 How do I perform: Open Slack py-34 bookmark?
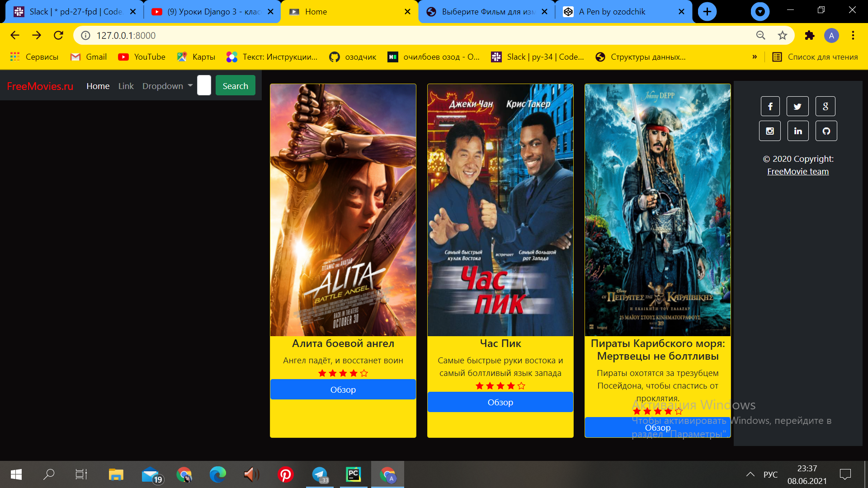click(538, 57)
